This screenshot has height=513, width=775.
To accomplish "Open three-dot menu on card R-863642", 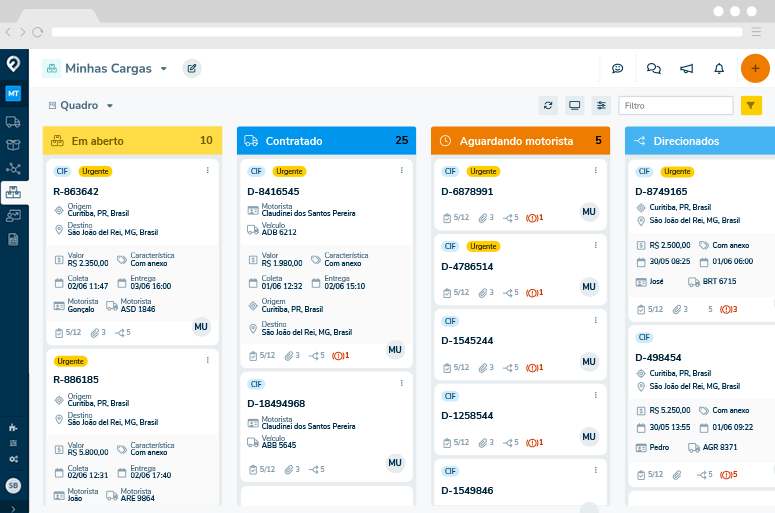I will point(207,171).
